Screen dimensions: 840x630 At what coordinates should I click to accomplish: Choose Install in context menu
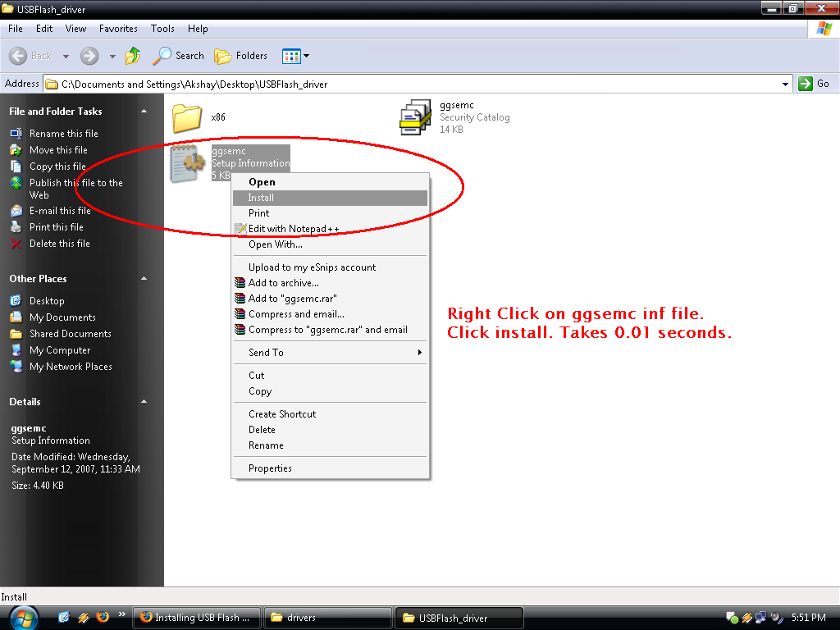click(330, 198)
